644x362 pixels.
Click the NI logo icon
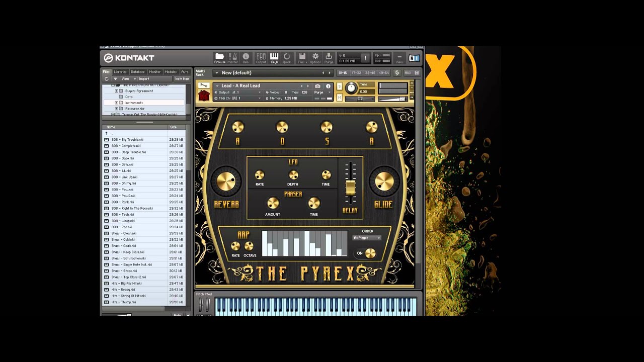414,58
